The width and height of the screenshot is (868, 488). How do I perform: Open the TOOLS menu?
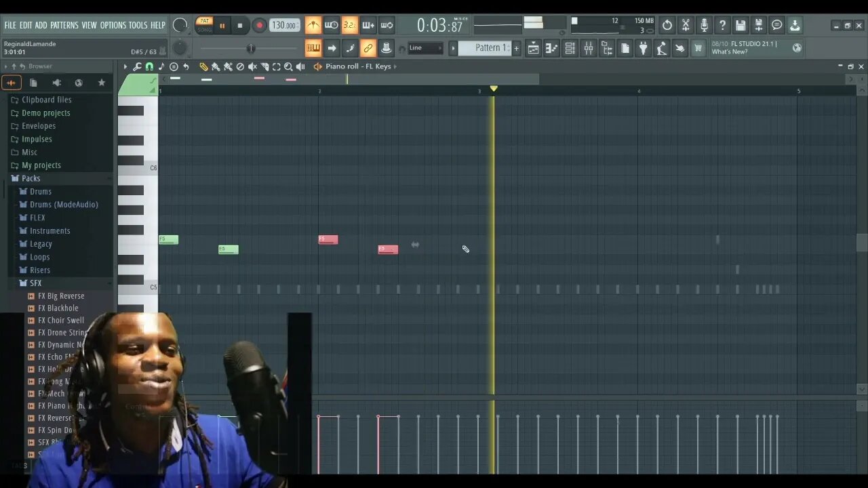(x=138, y=25)
